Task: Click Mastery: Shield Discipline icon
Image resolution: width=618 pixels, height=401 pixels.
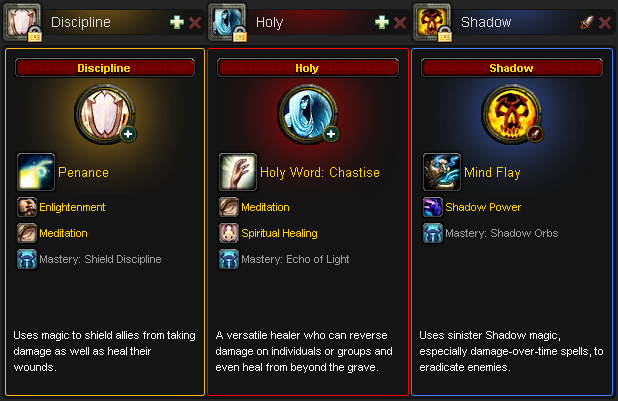Action: tap(27, 259)
